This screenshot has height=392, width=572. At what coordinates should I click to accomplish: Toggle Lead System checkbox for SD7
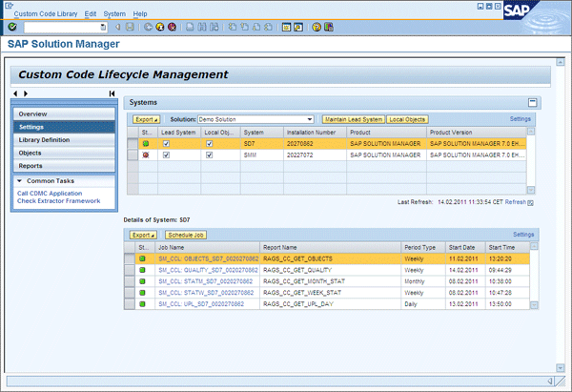[166, 144]
